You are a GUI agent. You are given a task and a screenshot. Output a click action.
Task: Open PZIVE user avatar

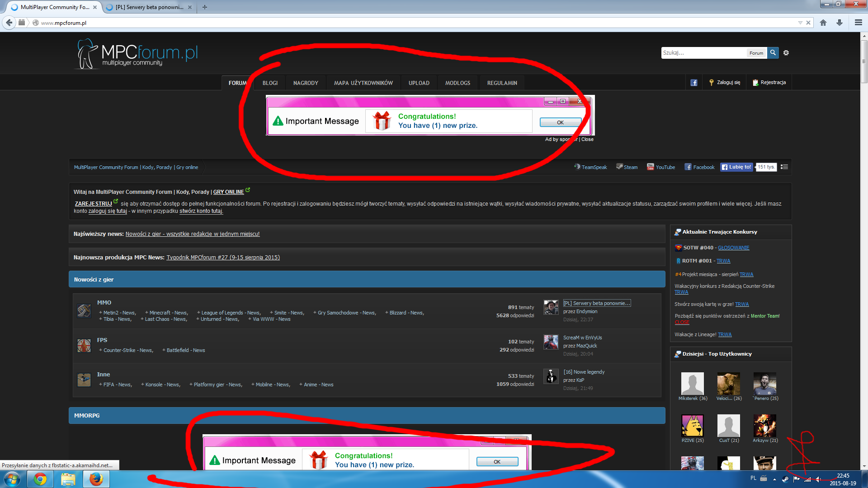[x=693, y=426]
